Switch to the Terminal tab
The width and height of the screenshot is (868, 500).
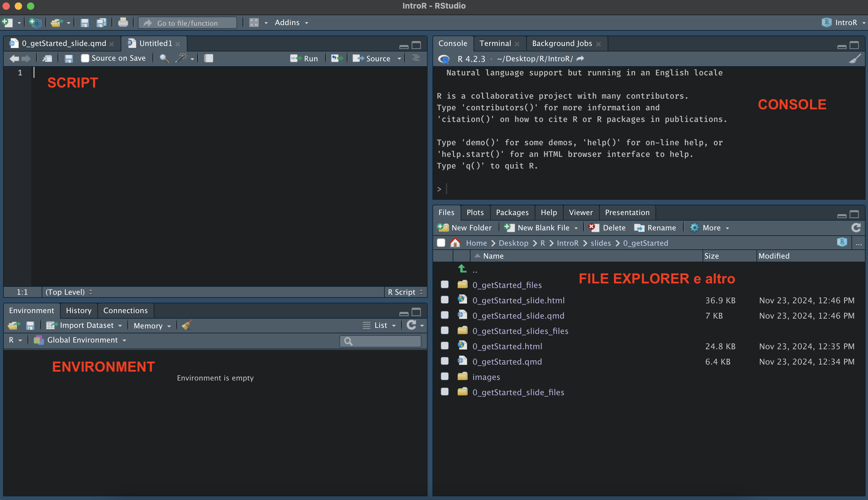pyautogui.click(x=495, y=43)
